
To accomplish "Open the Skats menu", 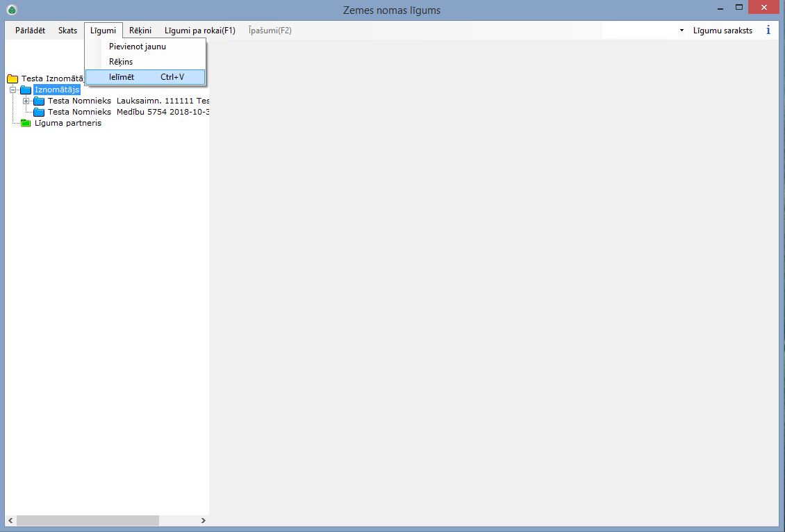I will (67, 31).
